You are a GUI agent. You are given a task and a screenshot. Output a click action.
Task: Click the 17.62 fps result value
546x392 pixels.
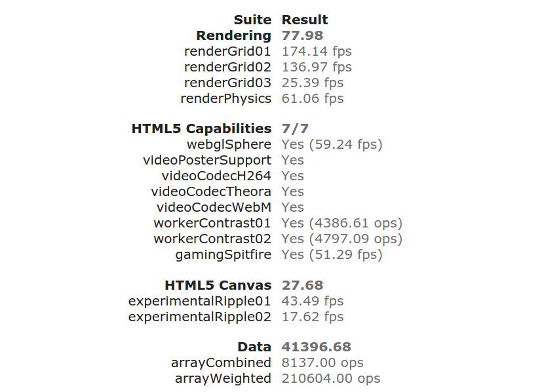[x=313, y=317]
